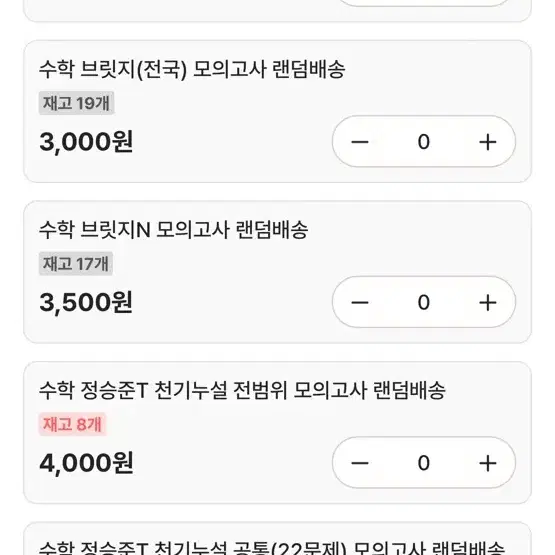Viewport: 555px width, 555px height.
Task: Tap the 재고 17개 stock badge
Action: click(x=76, y=264)
